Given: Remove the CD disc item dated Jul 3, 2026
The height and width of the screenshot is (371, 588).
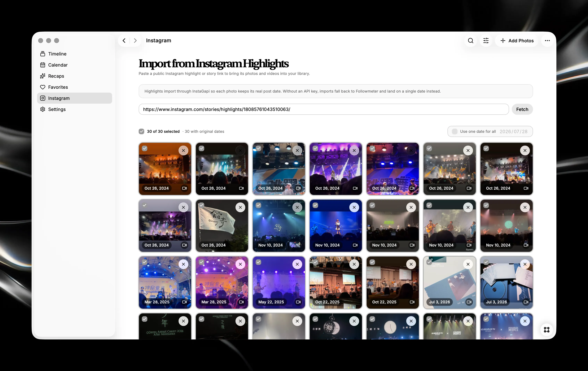Looking at the screenshot, I should click(525, 264).
